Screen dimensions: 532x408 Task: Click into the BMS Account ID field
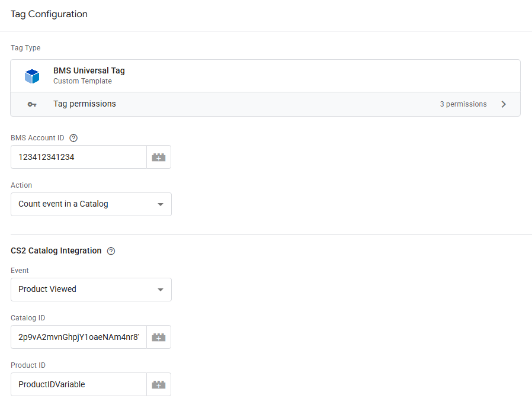click(79, 158)
